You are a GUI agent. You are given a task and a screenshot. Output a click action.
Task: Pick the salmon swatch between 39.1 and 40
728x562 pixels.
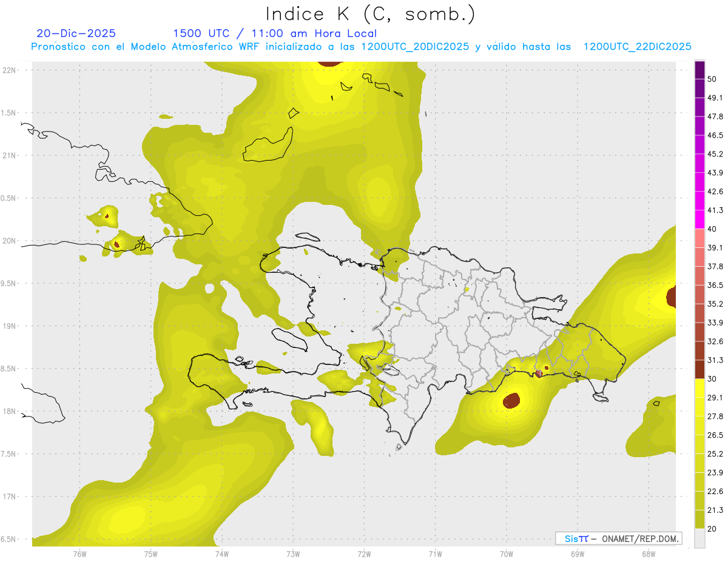[699, 238]
